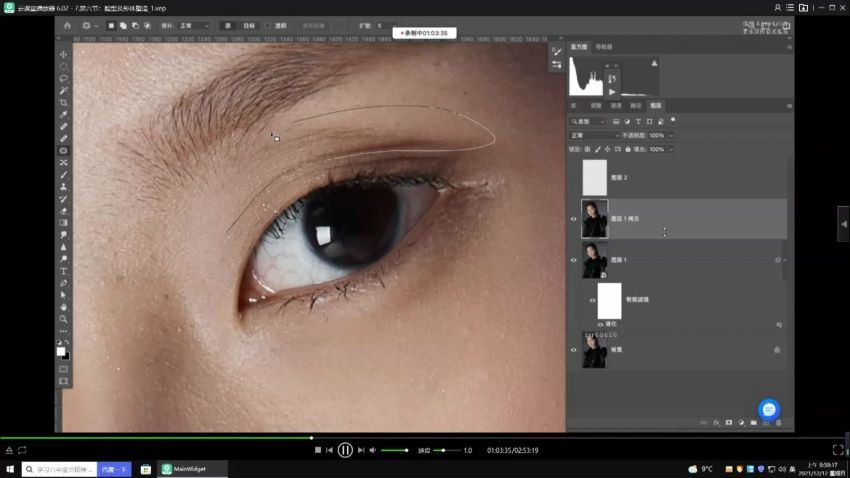850x478 pixels.
Task: Open the blue chat bubble button
Action: tap(769, 410)
